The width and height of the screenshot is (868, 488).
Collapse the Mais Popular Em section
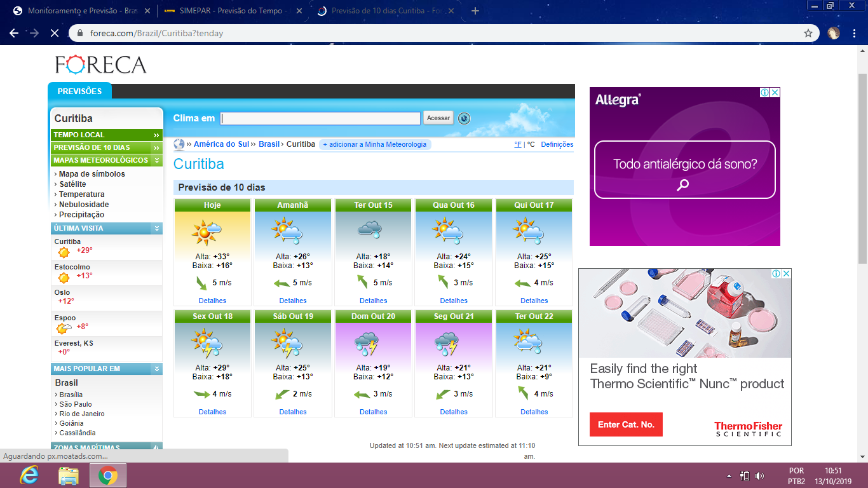pos(156,369)
